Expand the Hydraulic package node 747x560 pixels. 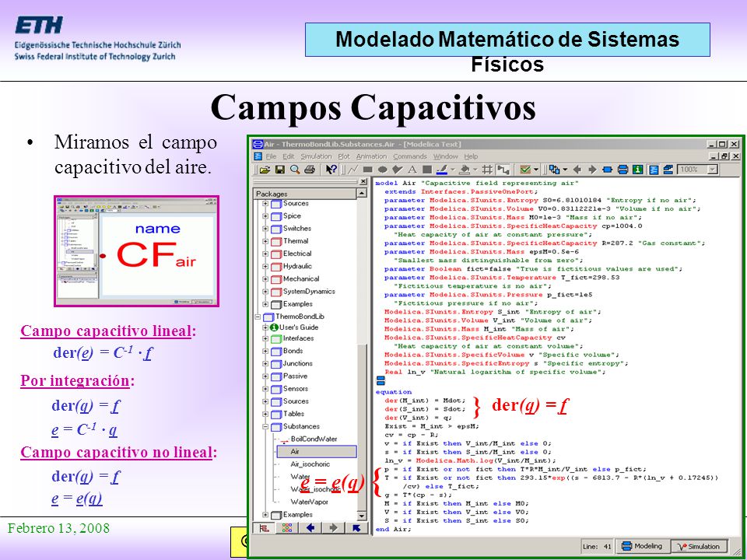tap(265, 267)
